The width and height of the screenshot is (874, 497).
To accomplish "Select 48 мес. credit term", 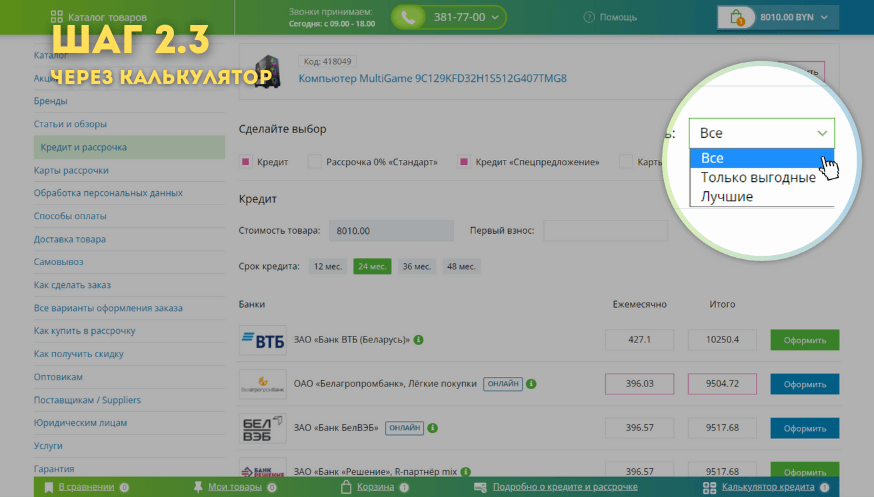I will click(461, 266).
